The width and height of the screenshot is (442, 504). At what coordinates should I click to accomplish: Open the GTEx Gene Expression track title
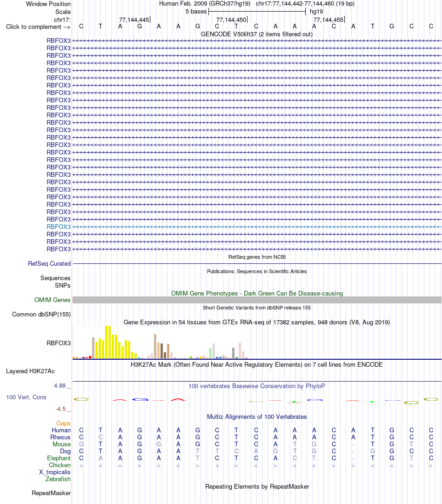pyautogui.click(x=257, y=322)
